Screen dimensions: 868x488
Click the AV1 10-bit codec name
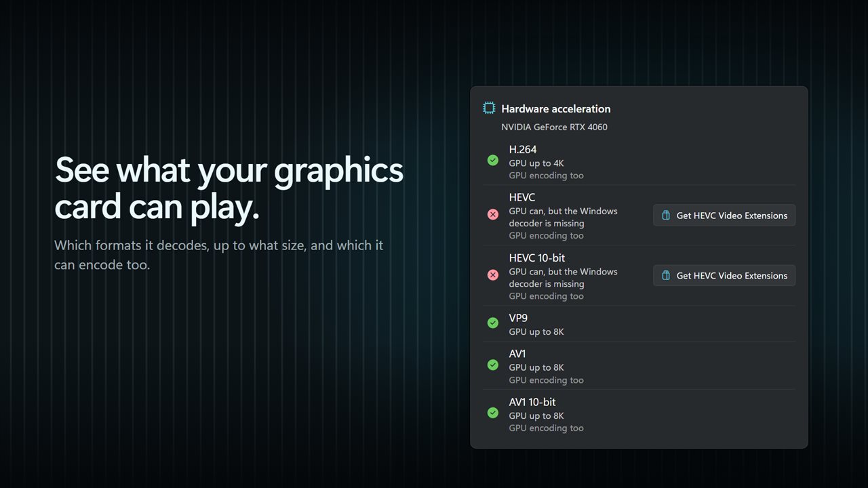532,402
